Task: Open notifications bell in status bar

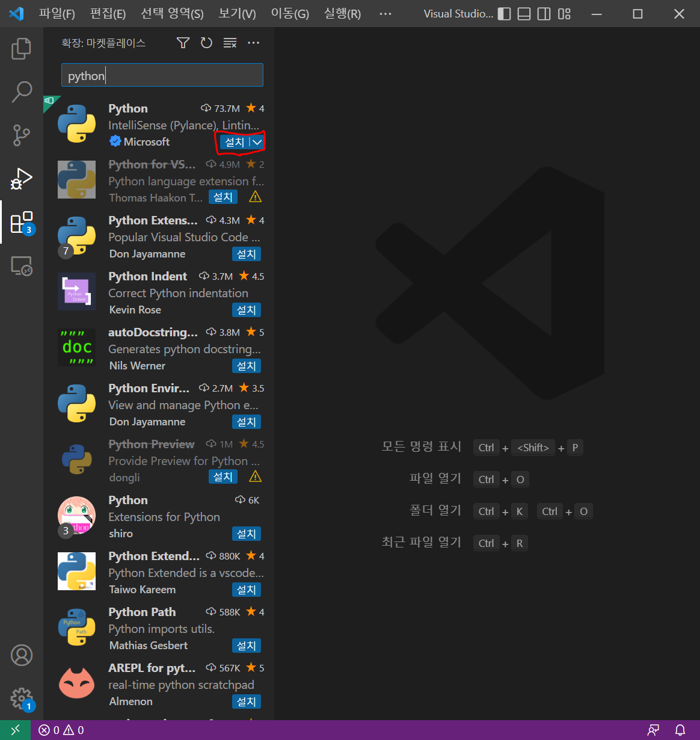Action: point(680,730)
